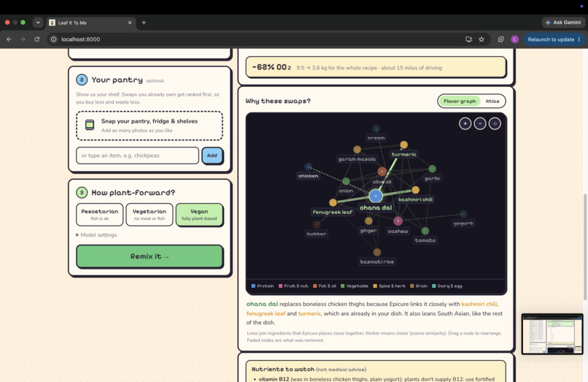Select the pink cashew node
The width and height of the screenshot is (588, 382).
398,221
